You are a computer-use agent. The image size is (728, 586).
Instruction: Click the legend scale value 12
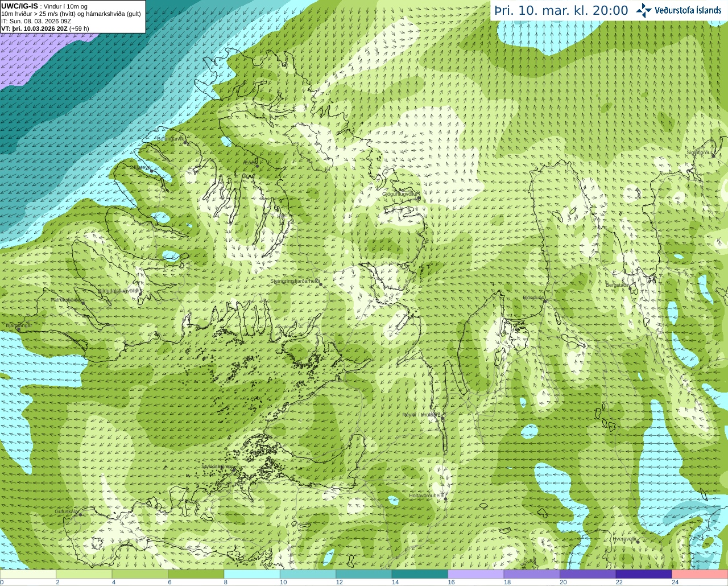click(340, 582)
